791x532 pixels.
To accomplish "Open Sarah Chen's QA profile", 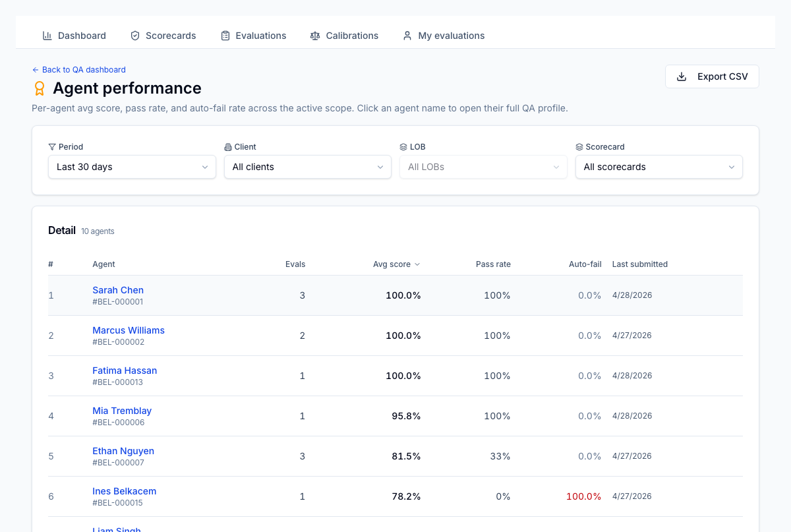I will click(118, 290).
